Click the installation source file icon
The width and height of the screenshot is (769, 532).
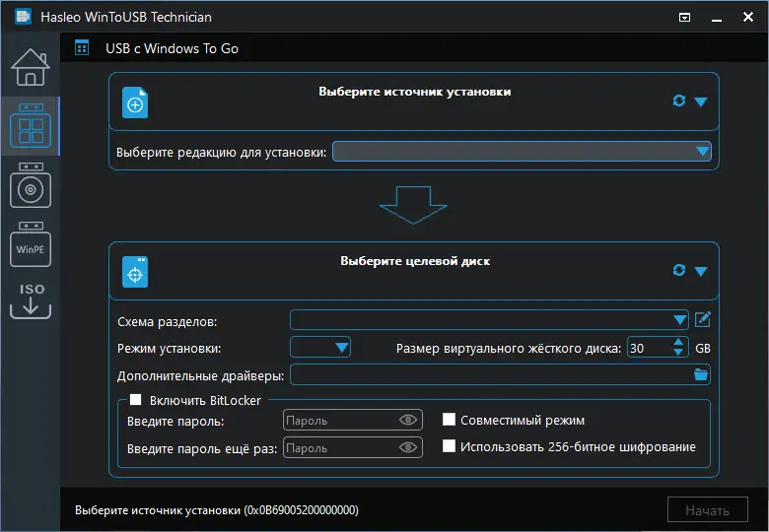[135, 102]
